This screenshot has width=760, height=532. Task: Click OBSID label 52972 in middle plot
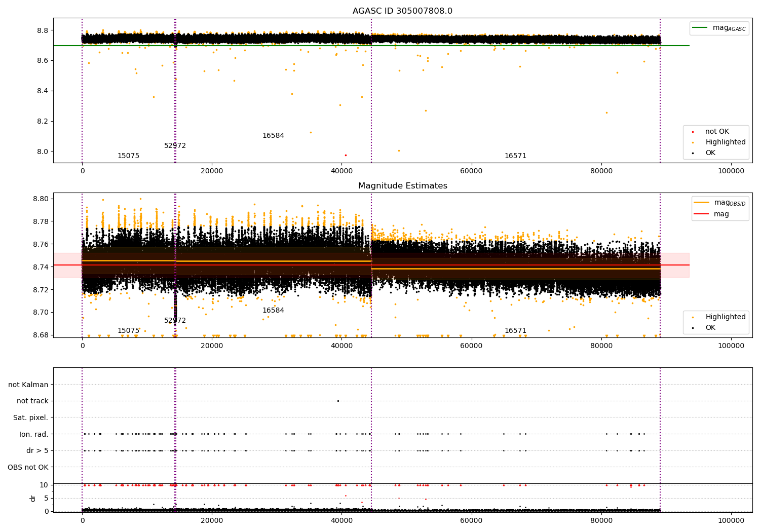pyautogui.click(x=175, y=321)
